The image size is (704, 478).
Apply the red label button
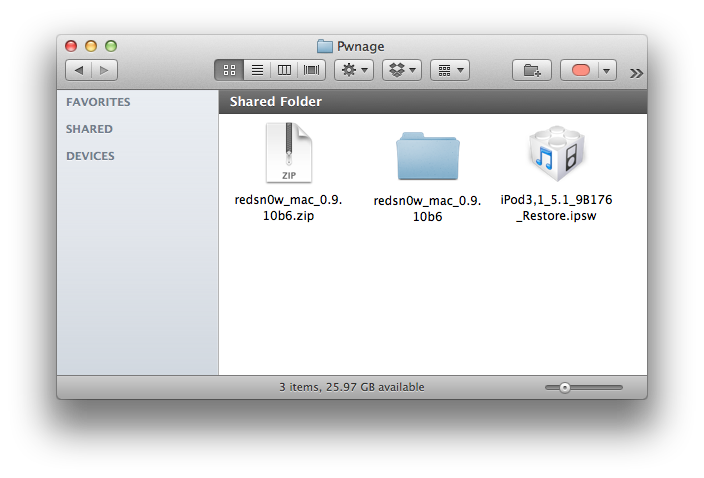[x=580, y=70]
